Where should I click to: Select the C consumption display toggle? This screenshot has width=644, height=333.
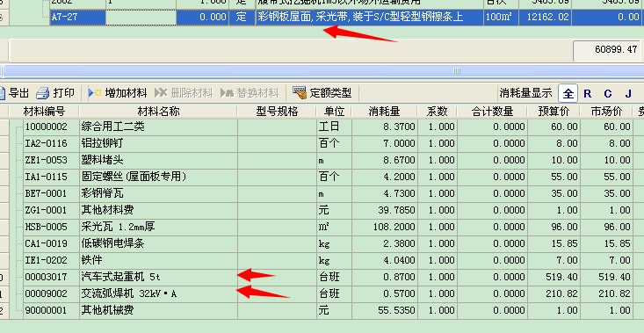[608, 94]
